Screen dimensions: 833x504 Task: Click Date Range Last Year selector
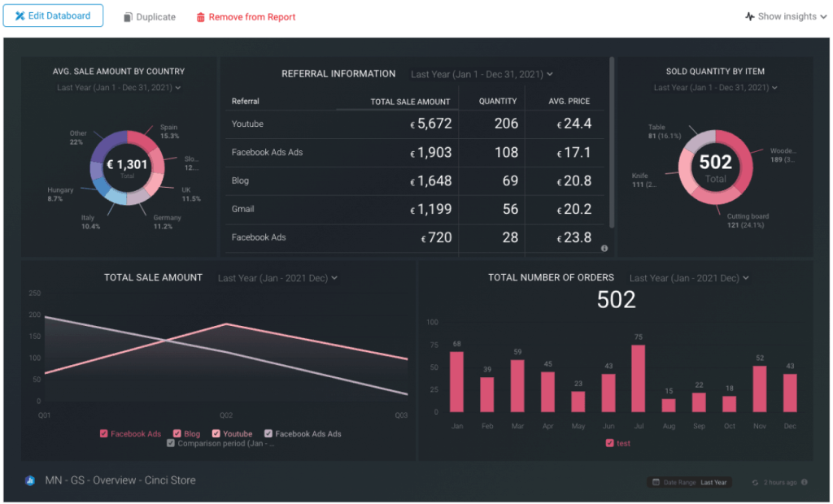690,483
